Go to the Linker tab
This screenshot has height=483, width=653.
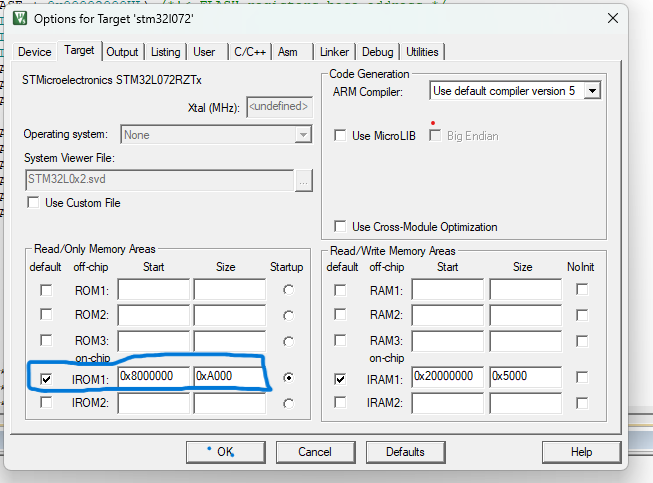(x=334, y=52)
